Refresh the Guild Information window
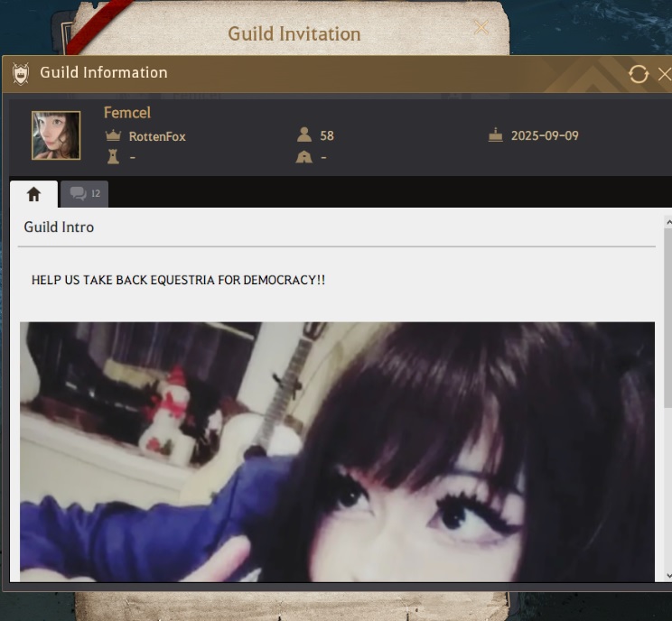The image size is (672, 621). pyautogui.click(x=639, y=74)
